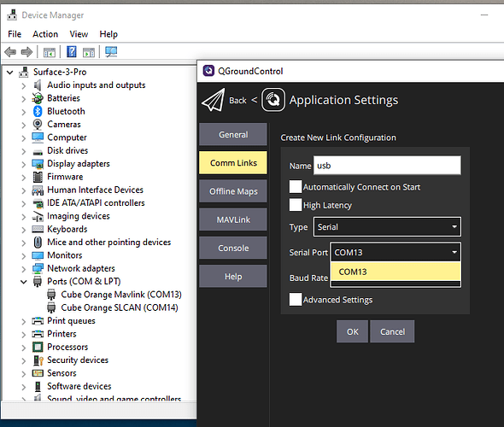Click the Security devices key icon
The width and height of the screenshot is (504, 427).
pyautogui.click(x=38, y=360)
